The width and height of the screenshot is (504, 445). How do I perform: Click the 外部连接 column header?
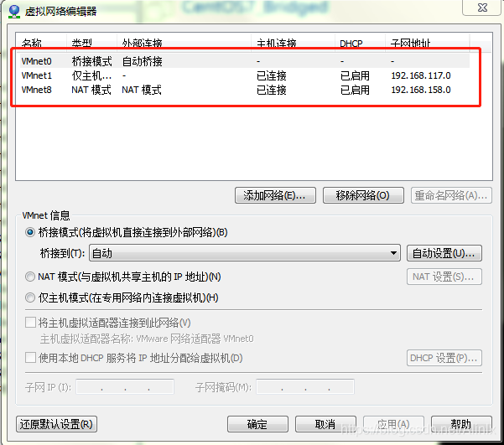click(x=184, y=43)
